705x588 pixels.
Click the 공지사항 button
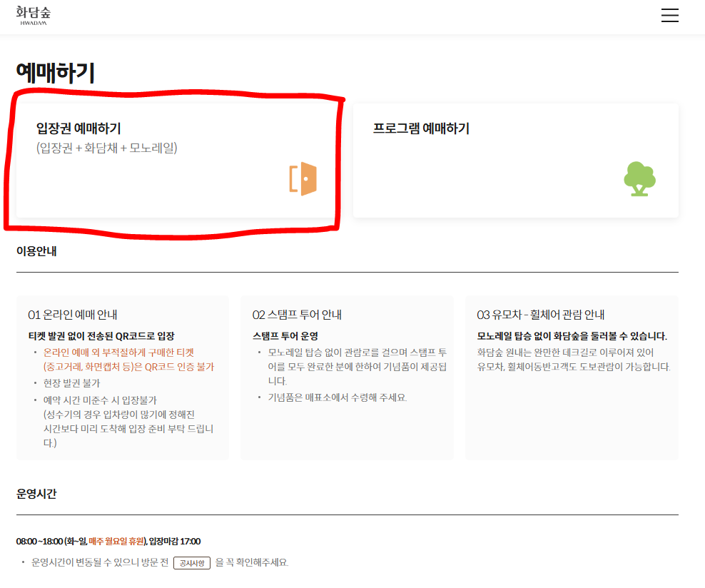(x=192, y=563)
